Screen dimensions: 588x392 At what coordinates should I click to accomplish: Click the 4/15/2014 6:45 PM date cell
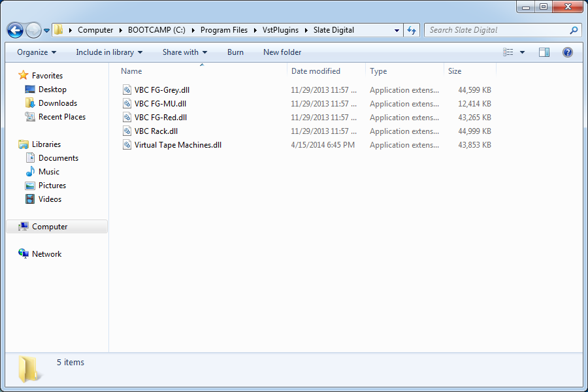tap(323, 145)
